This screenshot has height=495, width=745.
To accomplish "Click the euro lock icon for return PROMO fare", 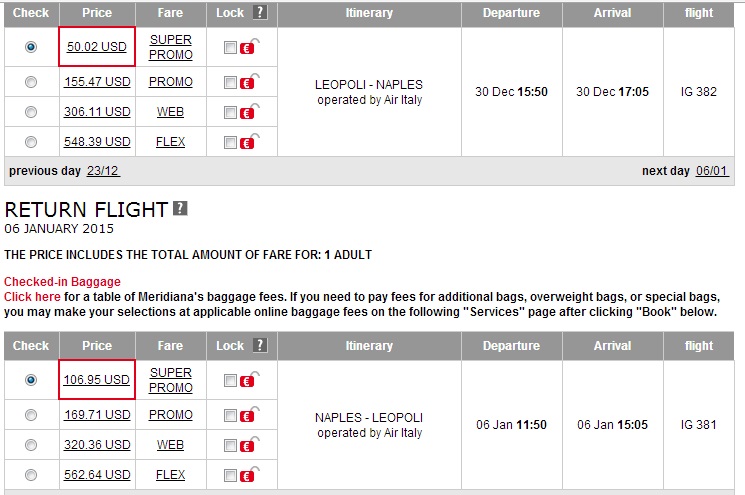I will pos(247,415).
